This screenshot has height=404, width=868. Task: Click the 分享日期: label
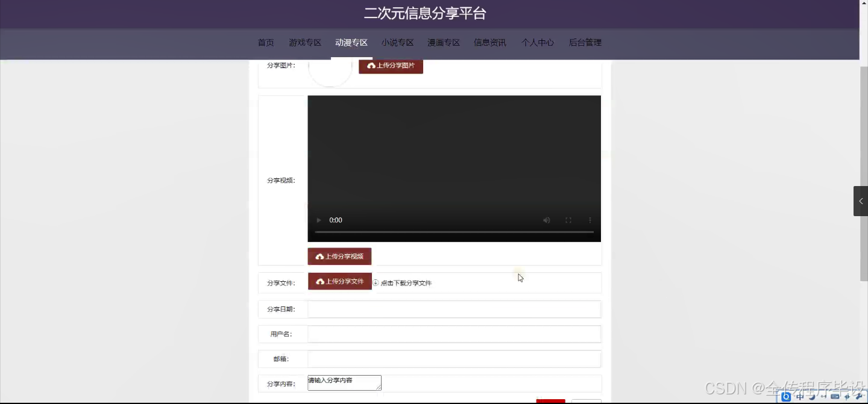pyautogui.click(x=281, y=309)
